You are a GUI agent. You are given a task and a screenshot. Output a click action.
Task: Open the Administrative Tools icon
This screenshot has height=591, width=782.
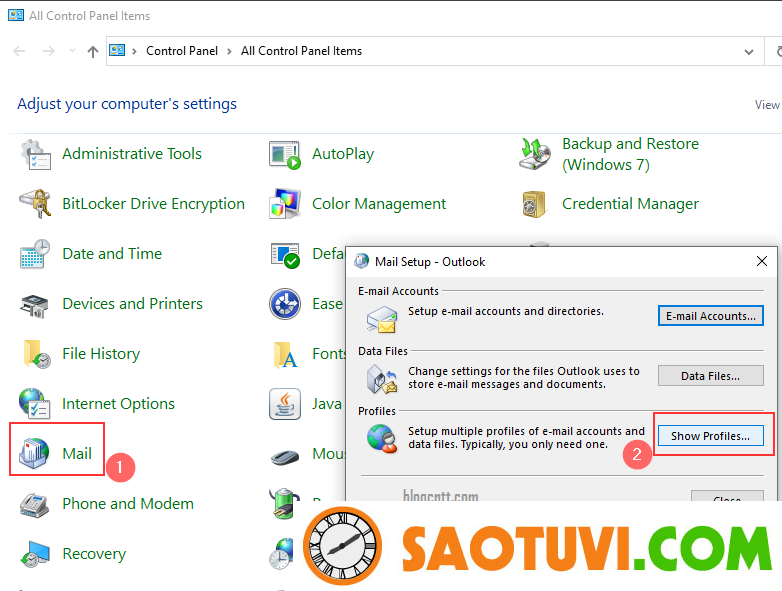click(36, 155)
